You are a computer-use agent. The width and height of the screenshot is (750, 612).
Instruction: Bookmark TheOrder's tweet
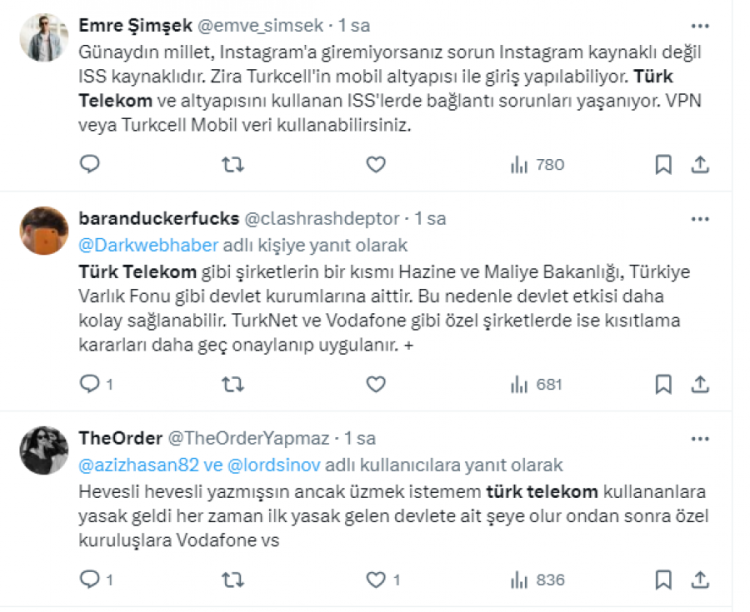(x=663, y=580)
